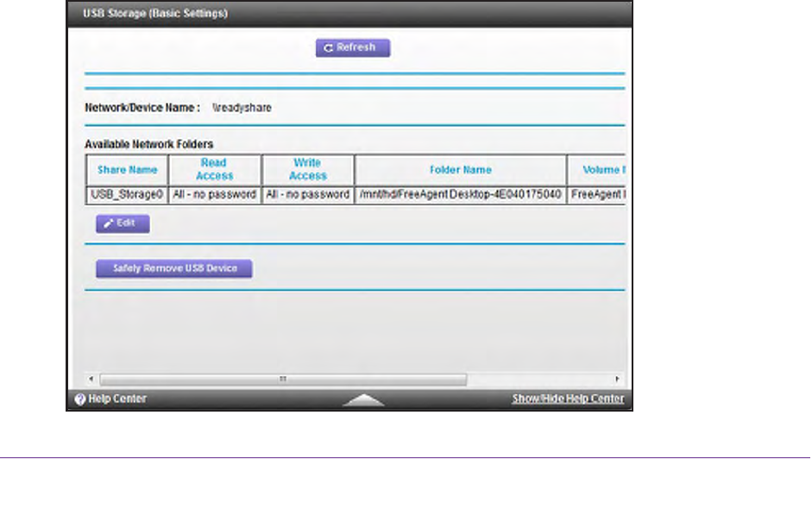This screenshot has width=812, height=516.
Task: Click the Read Access column header
Action: click(214, 170)
